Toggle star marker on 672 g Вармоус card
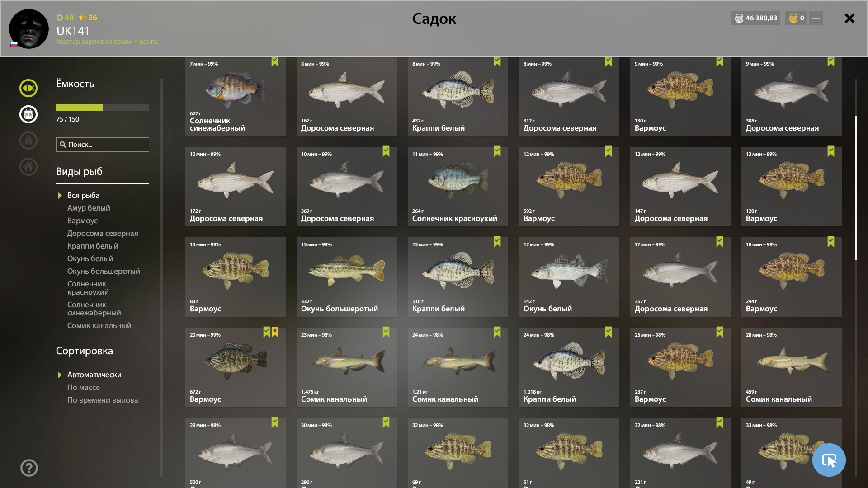868x488 pixels. [275, 332]
